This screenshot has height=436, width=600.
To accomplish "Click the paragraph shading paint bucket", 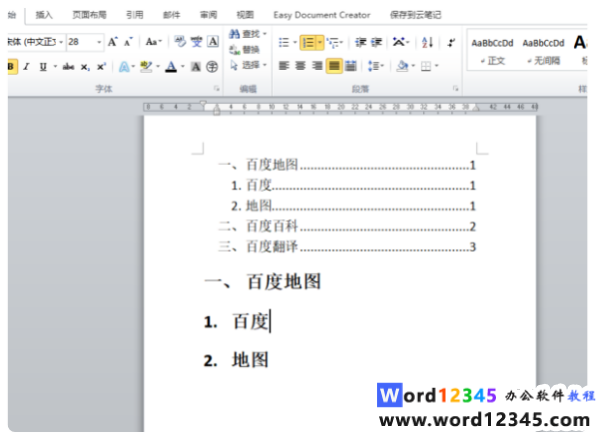I will pos(402,66).
